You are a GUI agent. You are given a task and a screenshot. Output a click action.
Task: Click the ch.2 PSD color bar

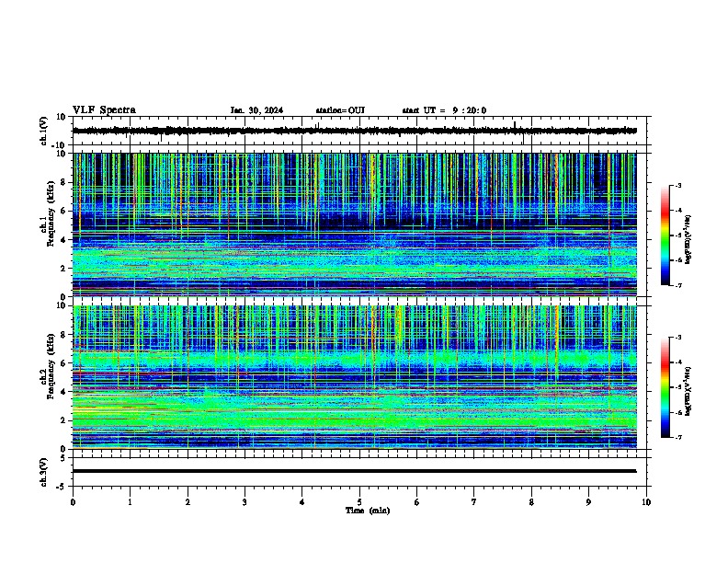click(x=665, y=387)
